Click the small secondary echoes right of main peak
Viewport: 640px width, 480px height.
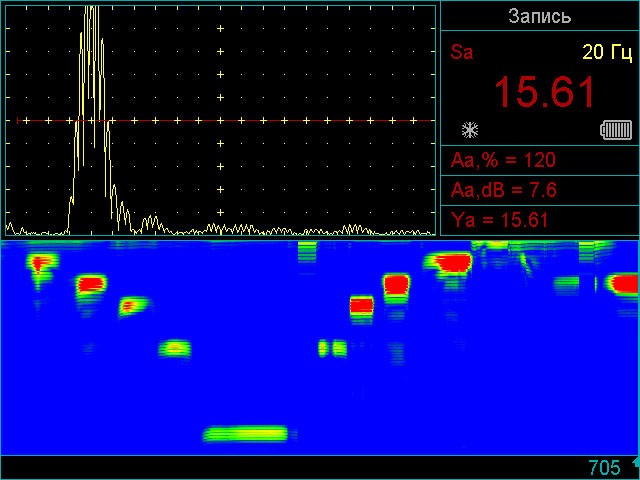pyautogui.click(x=150, y=222)
